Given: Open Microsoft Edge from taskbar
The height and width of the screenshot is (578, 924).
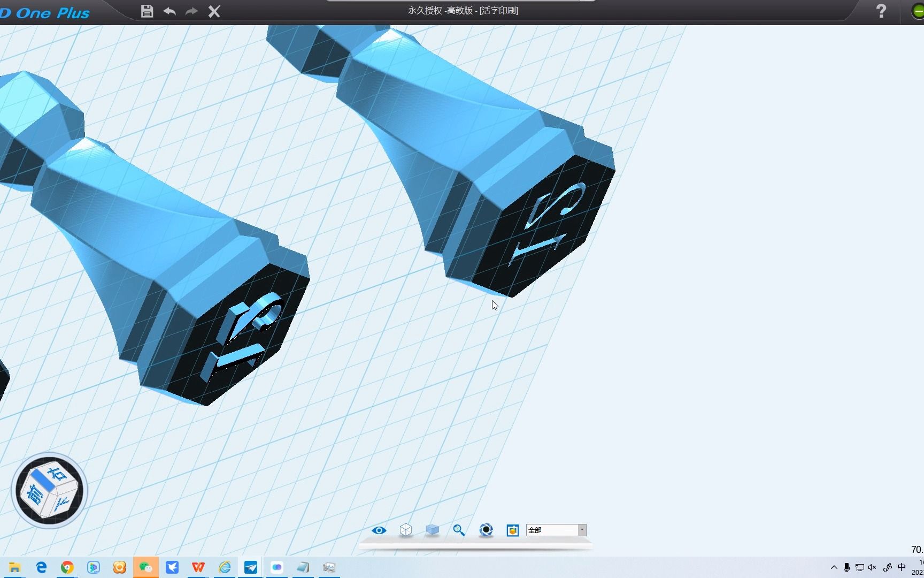Looking at the screenshot, I should [x=41, y=567].
